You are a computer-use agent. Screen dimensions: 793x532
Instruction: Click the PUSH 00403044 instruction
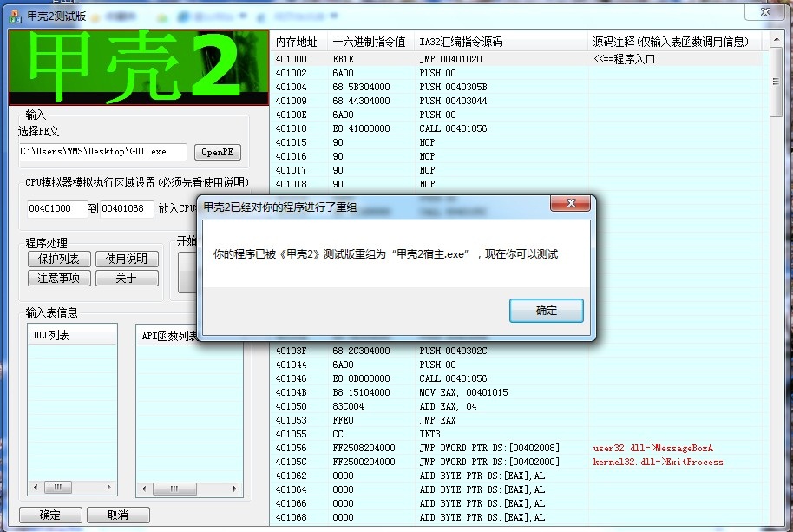tap(453, 101)
